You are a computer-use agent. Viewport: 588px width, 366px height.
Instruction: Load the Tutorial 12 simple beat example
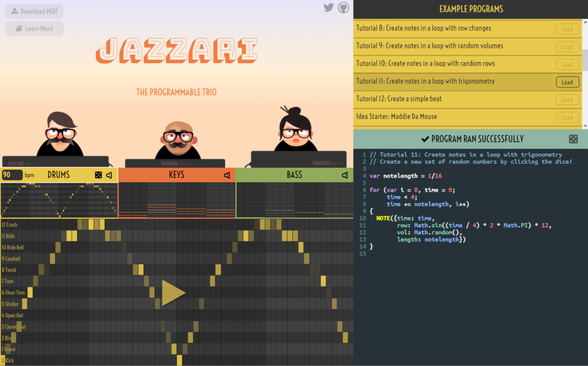[567, 99]
